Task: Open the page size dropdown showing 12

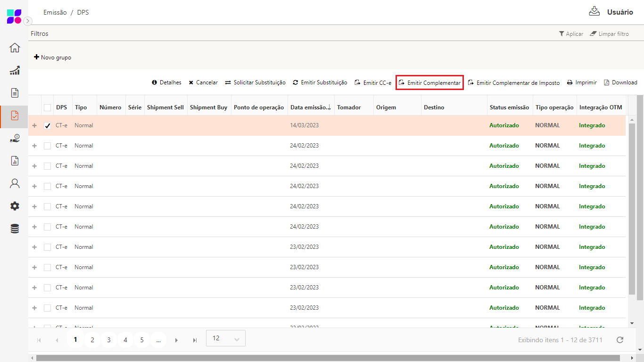Action: [x=226, y=338]
